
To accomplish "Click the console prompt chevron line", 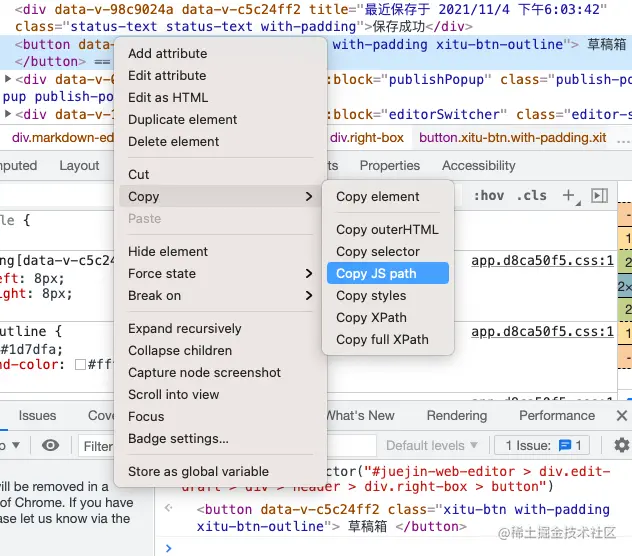I will (168, 548).
